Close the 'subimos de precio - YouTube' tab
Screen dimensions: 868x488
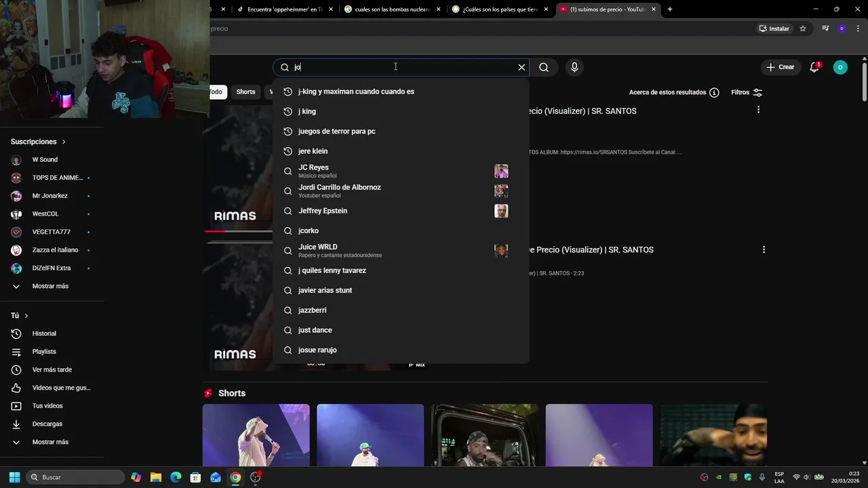pos(654,9)
